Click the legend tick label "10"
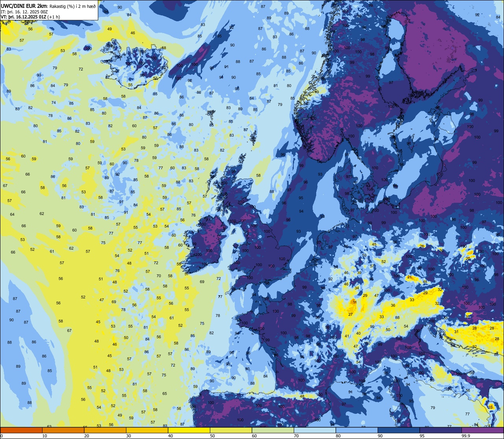Viewport: 504px width, 439px height. (x=44, y=436)
